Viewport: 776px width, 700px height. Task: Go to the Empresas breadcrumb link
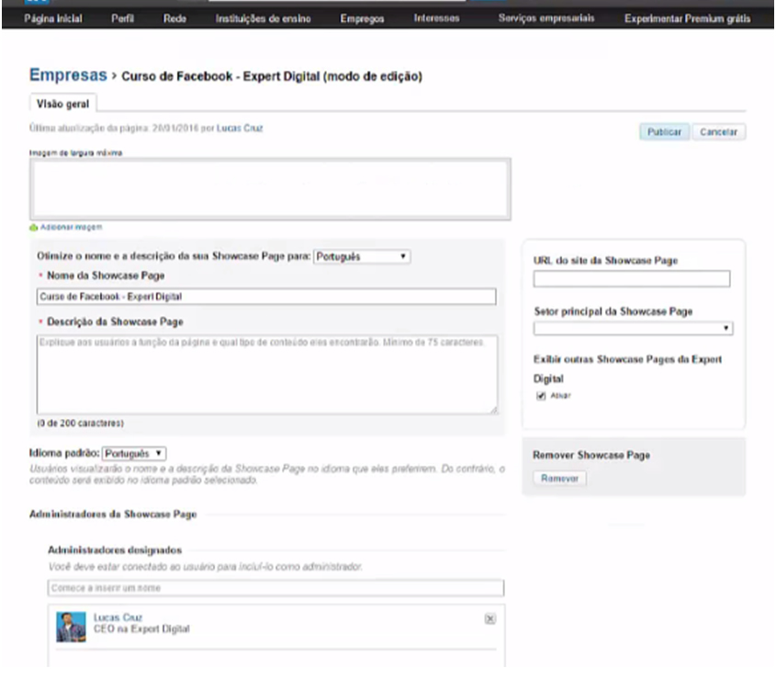point(68,74)
